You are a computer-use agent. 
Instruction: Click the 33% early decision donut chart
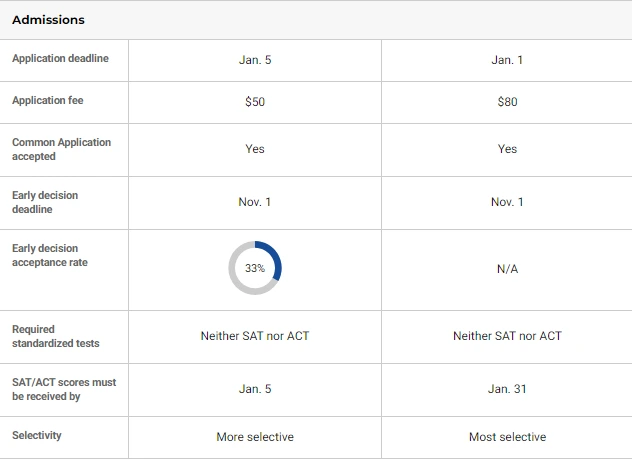[x=255, y=269]
